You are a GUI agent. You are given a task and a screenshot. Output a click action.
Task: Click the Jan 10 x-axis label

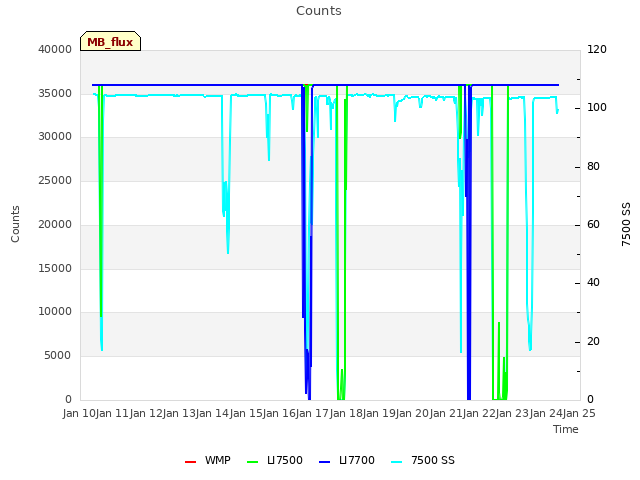[79, 413]
